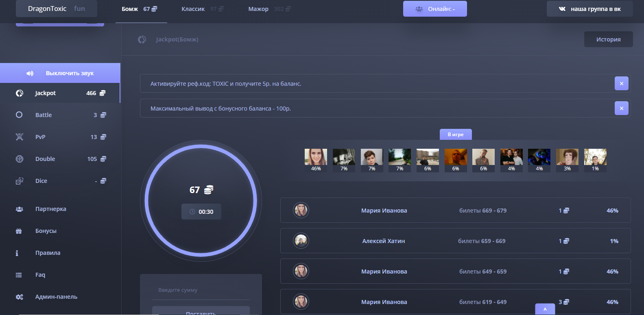Click the coins icon next to PvP 13
The height and width of the screenshot is (315, 644).
click(103, 137)
